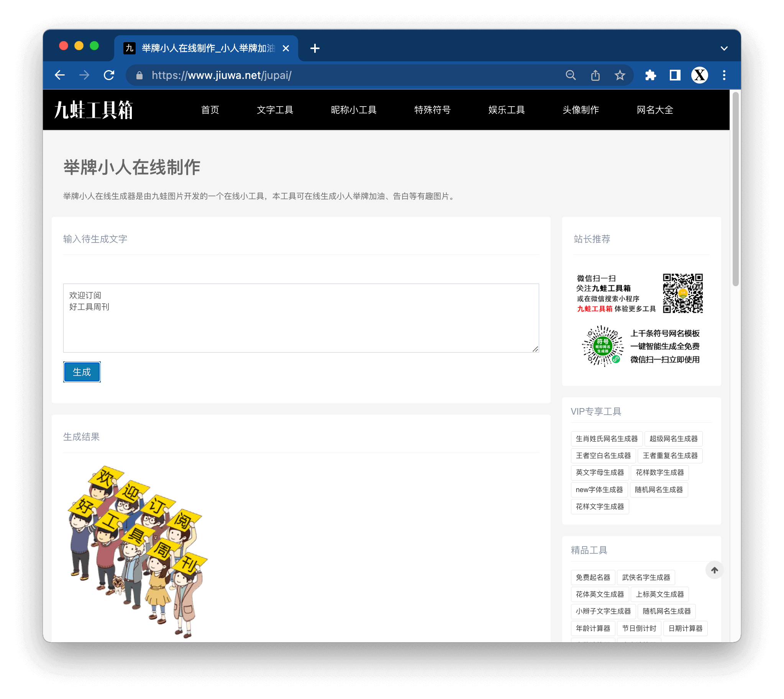Image resolution: width=784 pixels, height=699 pixels.
Task: Open 花体英文生成器 link
Action: [x=599, y=594]
